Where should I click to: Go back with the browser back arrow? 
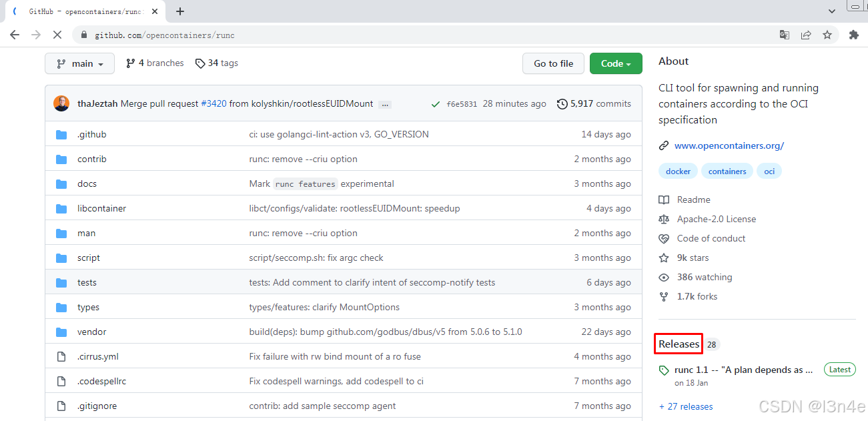click(x=15, y=35)
